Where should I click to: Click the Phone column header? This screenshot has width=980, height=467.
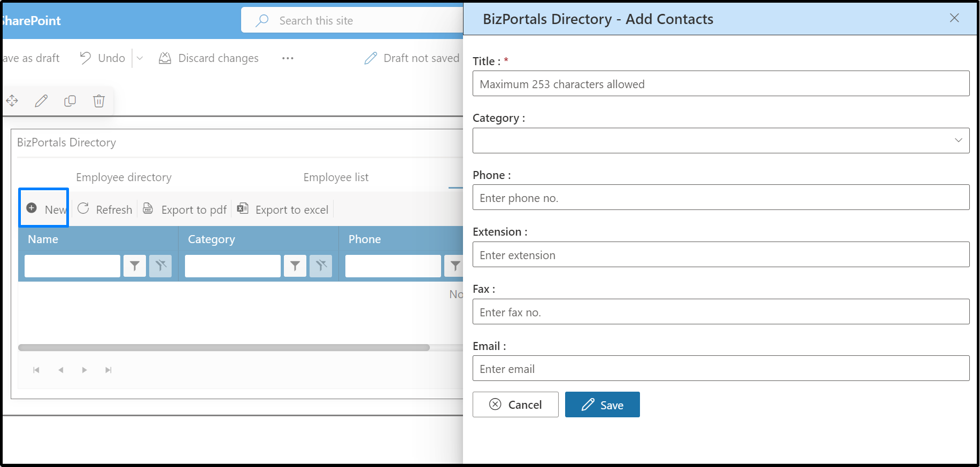(365, 239)
